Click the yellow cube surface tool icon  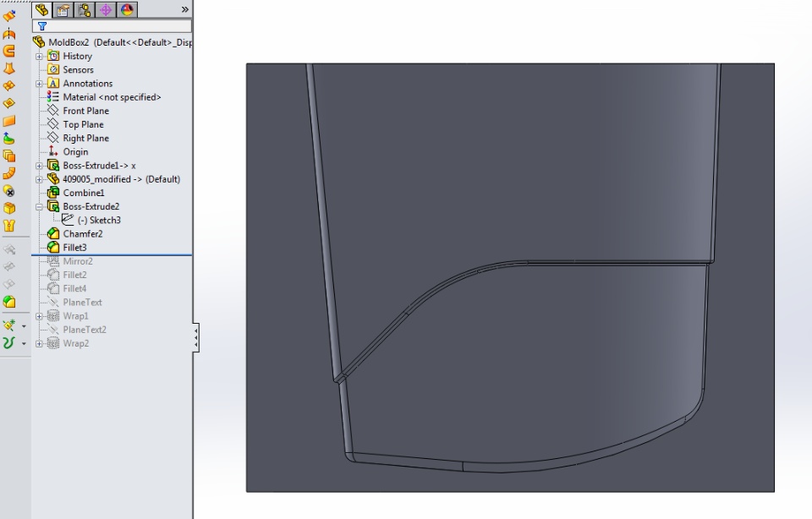click(9, 208)
